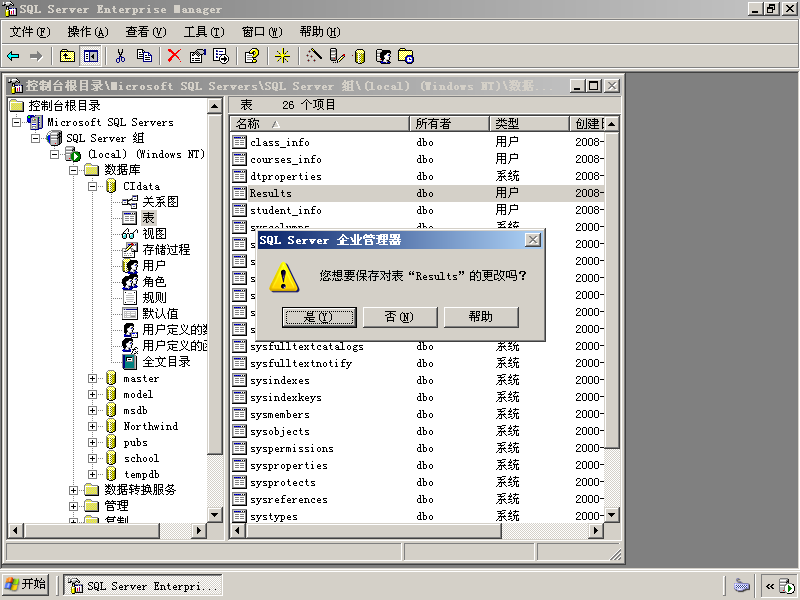Select the 表 tables tree node

pyautogui.click(x=148, y=218)
